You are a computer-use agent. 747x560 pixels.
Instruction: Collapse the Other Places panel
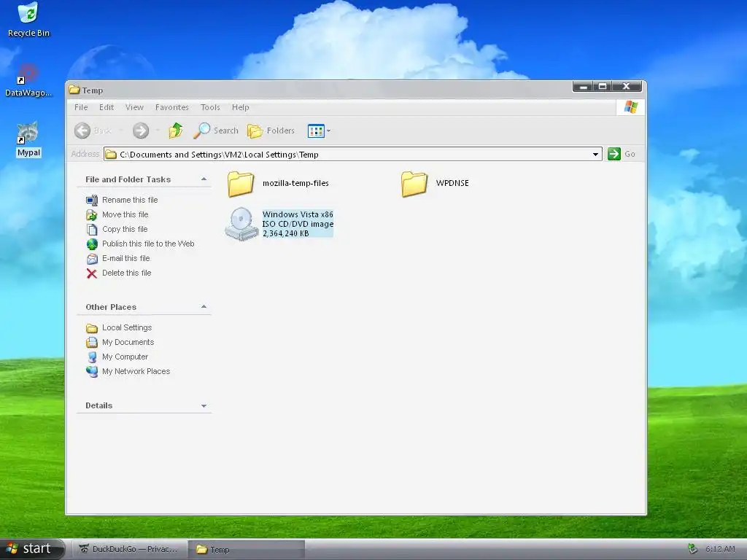(x=204, y=307)
